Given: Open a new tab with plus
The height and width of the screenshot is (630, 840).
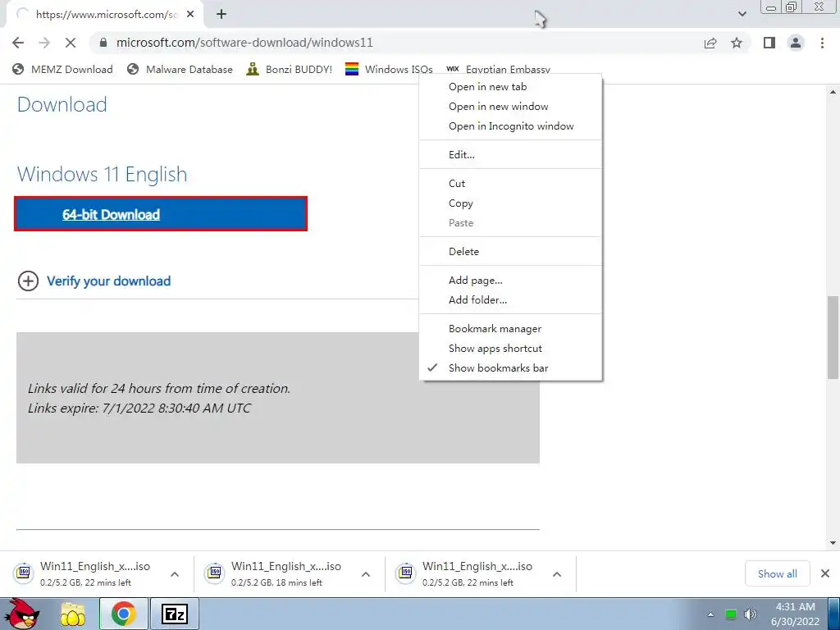Looking at the screenshot, I should point(221,15).
